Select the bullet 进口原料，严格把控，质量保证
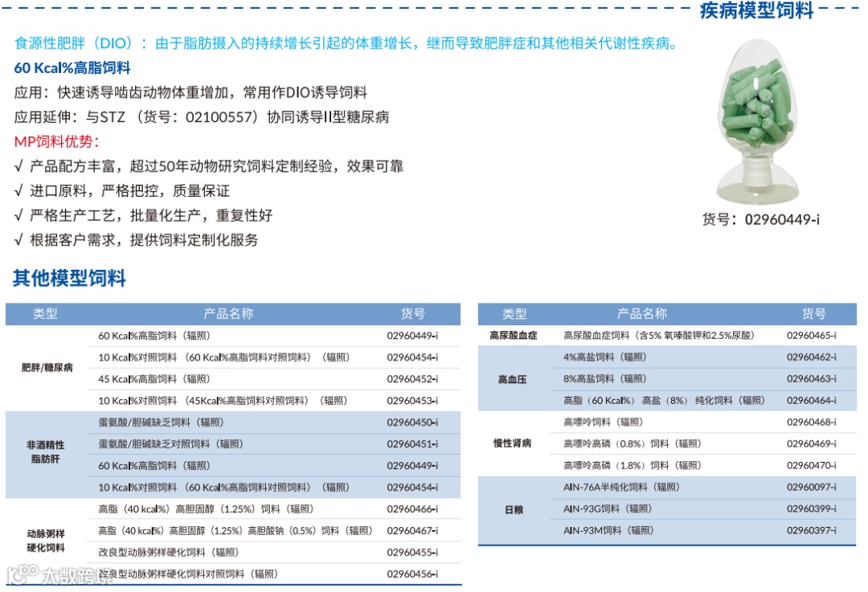This screenshot has width=868, height=592. coord(122,191)
